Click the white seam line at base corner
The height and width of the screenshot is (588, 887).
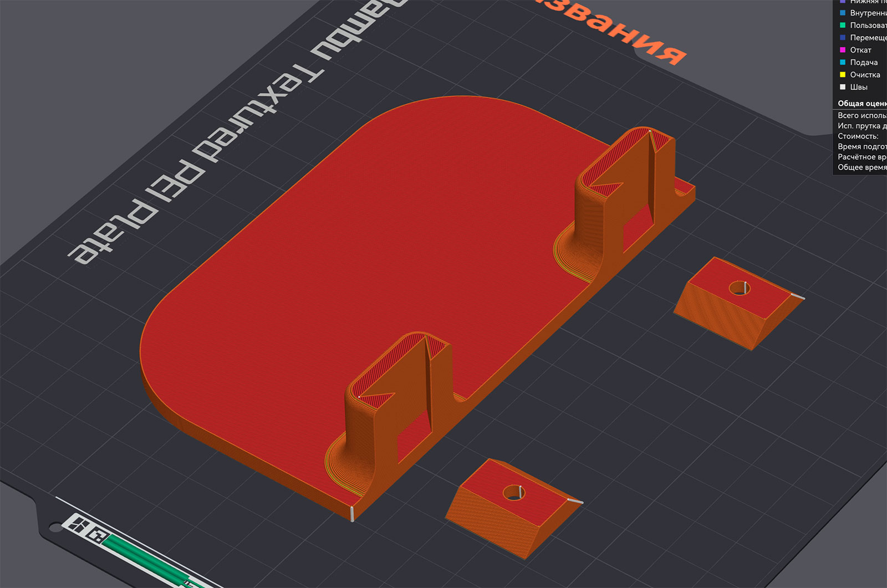(x=351, y=513)
